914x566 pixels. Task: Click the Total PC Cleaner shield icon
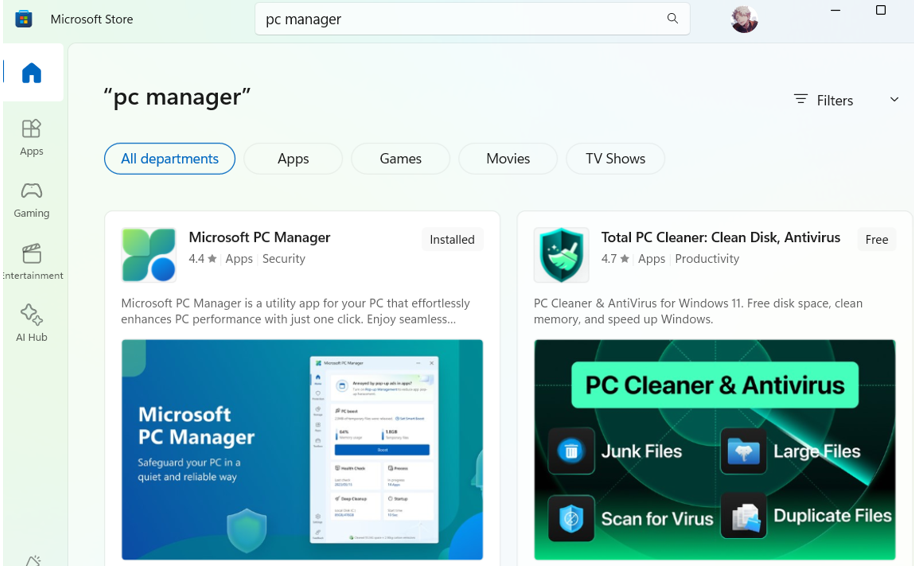coord(561,255)
